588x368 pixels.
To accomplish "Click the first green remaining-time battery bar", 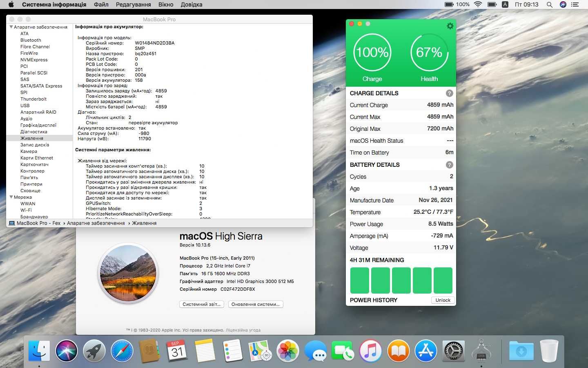I will pos(359,280).
